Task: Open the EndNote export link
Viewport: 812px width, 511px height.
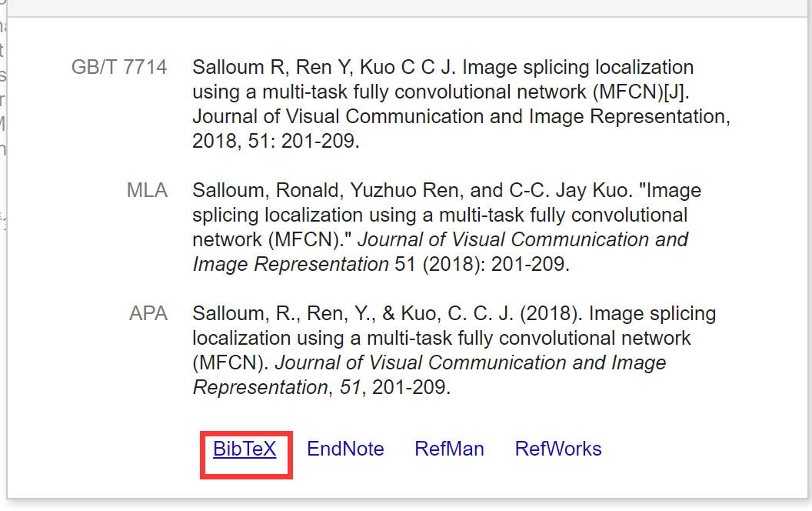Action: click(x=345, y=449)
